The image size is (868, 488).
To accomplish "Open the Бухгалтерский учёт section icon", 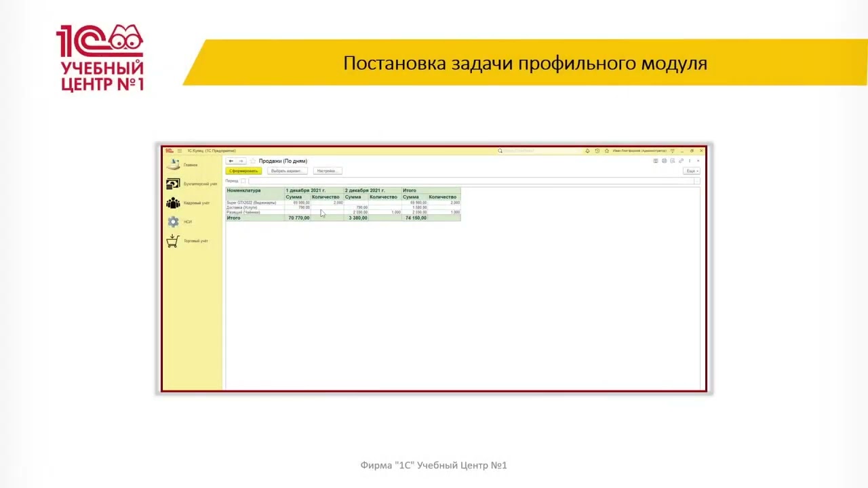I will pos(173,184).
